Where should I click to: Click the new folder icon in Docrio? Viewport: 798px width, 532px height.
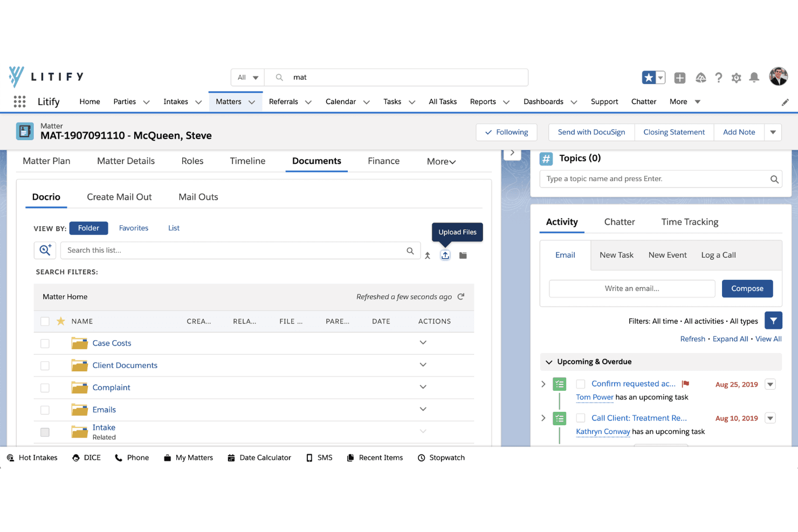463,255
